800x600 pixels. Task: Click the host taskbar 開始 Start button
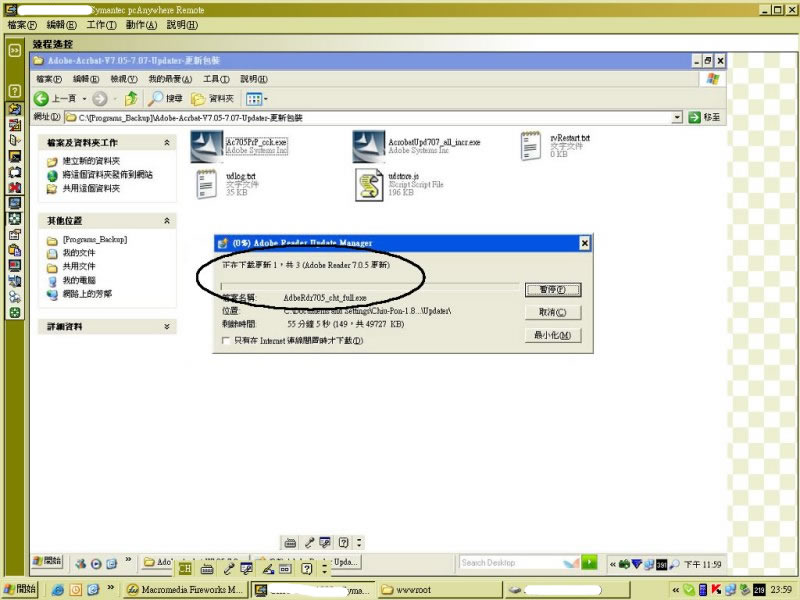21,589
